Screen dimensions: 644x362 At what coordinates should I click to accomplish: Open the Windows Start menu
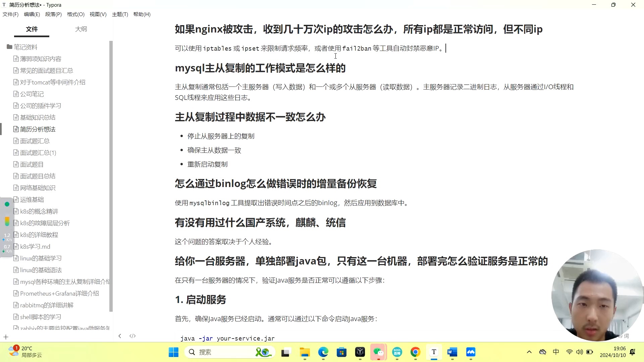pos(173,352)
